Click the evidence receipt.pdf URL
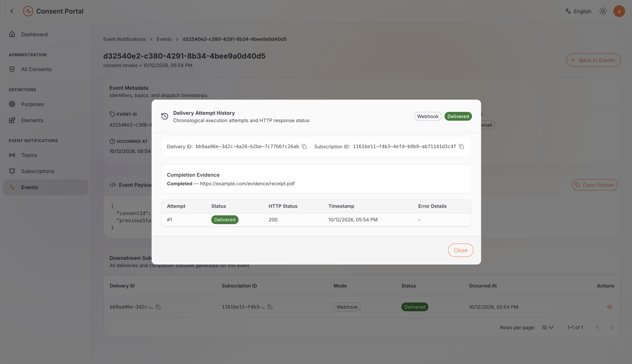The height and width of the screenshot is (364, 632). [x=247, y=184]
